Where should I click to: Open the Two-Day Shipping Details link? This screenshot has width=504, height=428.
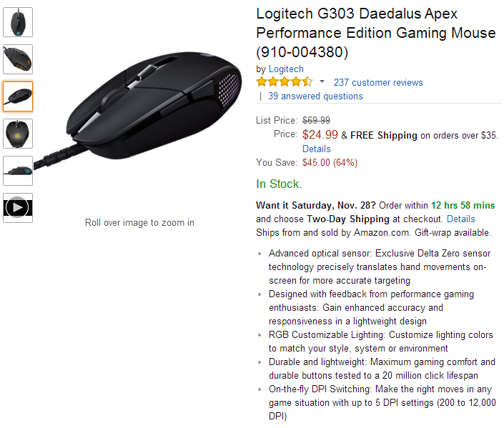click(460, 219)
